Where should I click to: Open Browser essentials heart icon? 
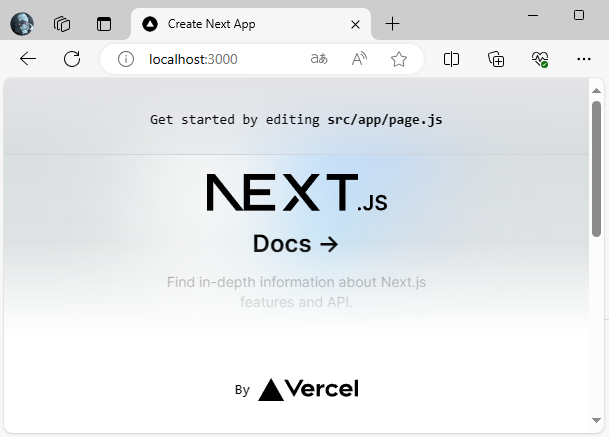(x=540, y=59)
